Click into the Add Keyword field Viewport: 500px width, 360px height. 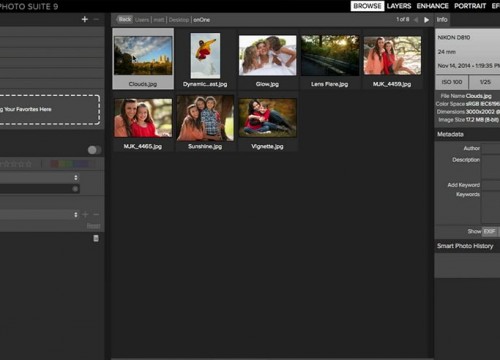point(491,185)
